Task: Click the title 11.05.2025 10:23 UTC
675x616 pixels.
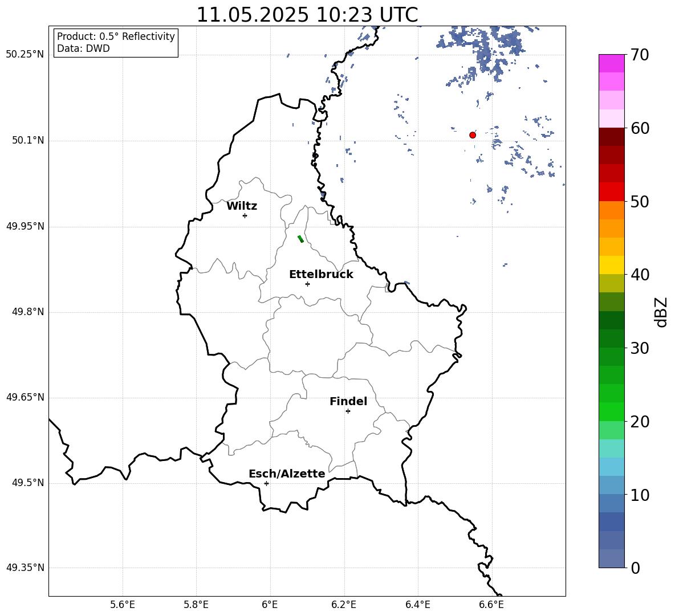Action: [307, 15]
